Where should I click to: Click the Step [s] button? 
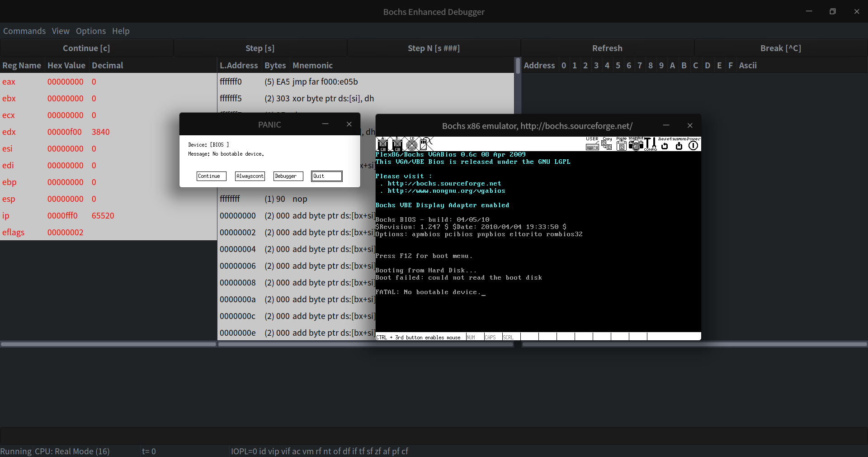[x=260, y=48]
